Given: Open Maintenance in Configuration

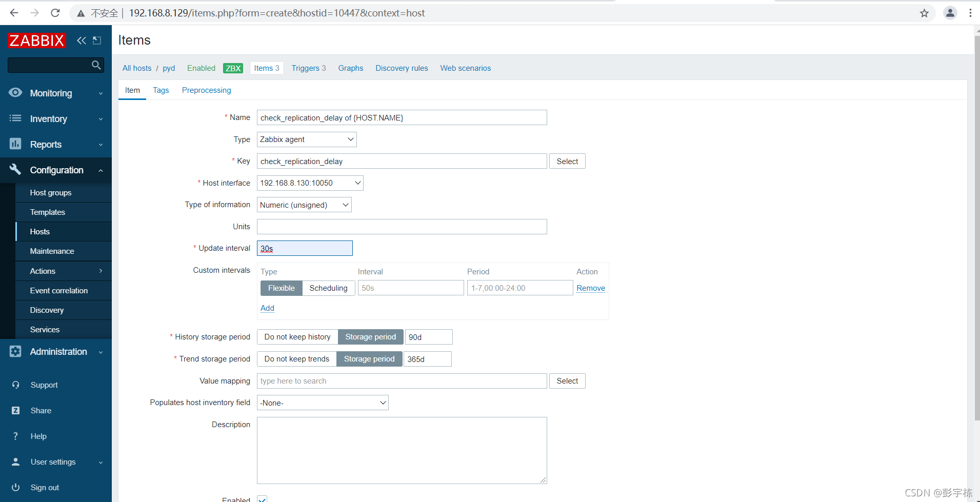Looking at the screenshot, I should click(x=64, y=251).
